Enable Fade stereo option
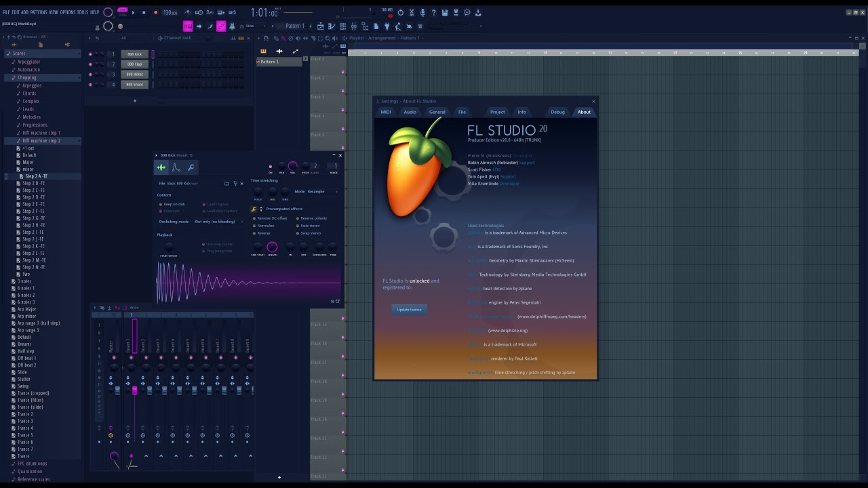This screenshot has width=868, height=488. 309,226
